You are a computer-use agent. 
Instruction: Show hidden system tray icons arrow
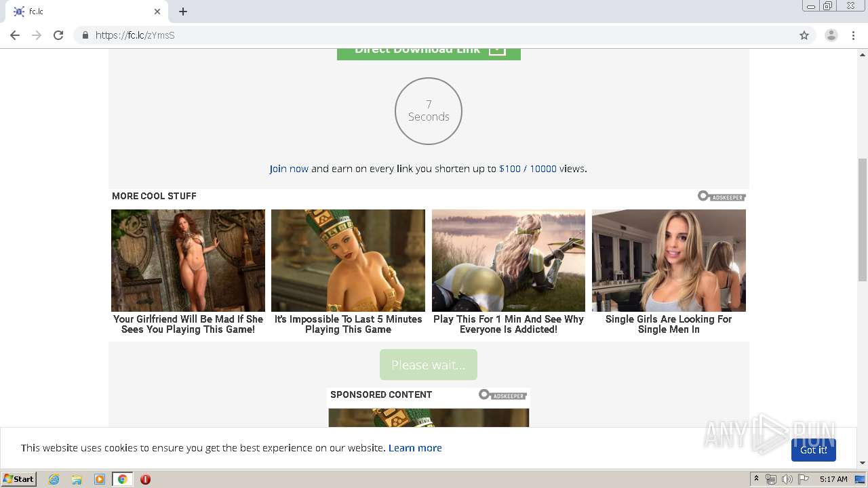[x=756, y=479]
